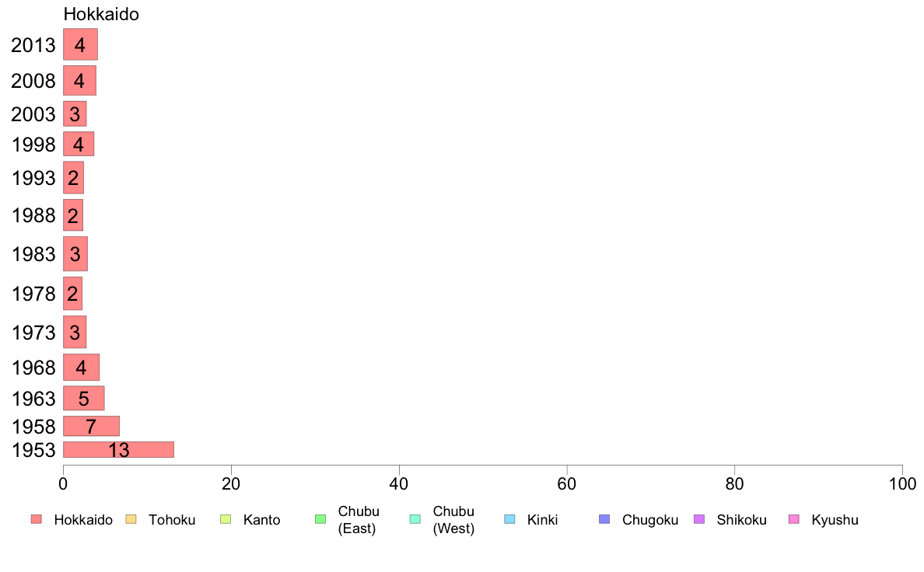Screen dimensions: 924x572
Task: Toggle the Chugoku legend swatch
Action: 604,519
